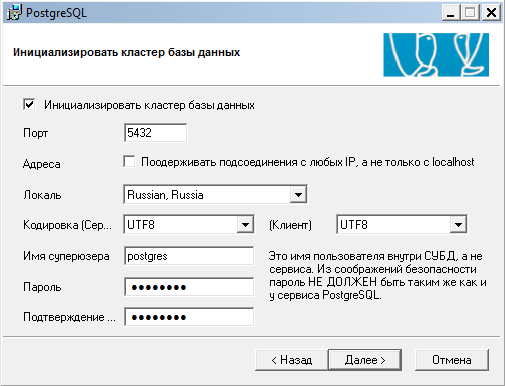
Task: Click the Имя суперюзера label
Action: click(66, 256)
